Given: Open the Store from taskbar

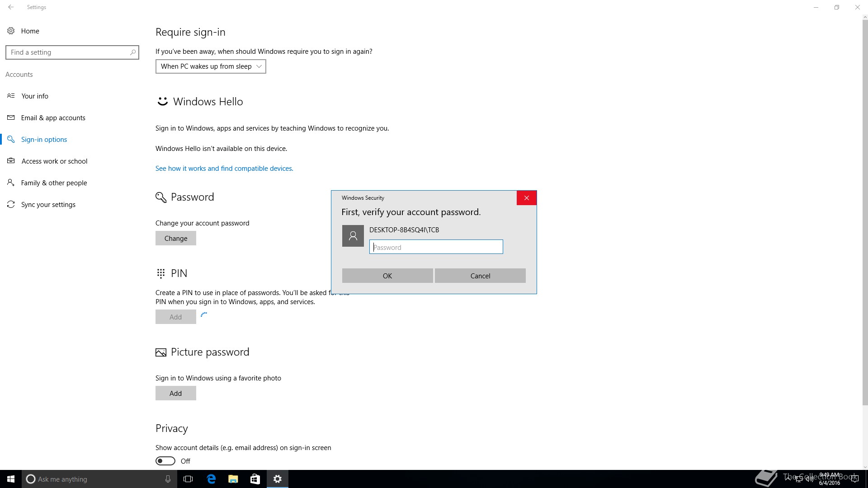Looking at the screenshot, I should point(255,479).
